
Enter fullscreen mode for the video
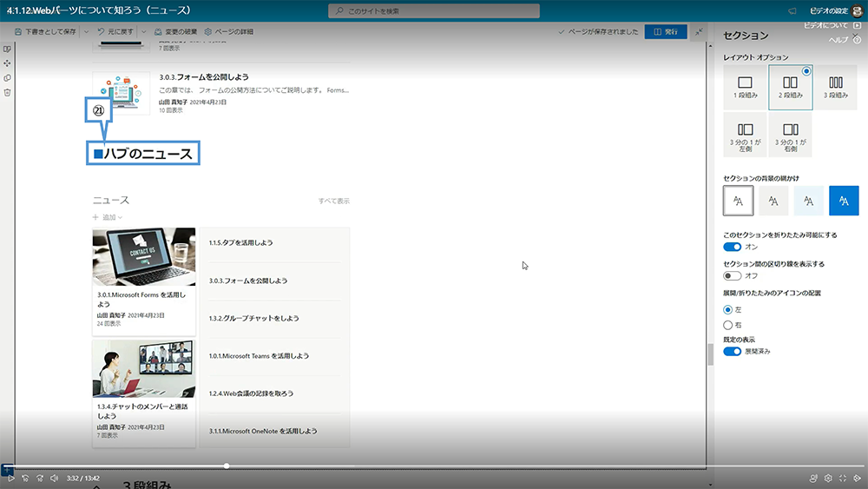tap(843, 478)
